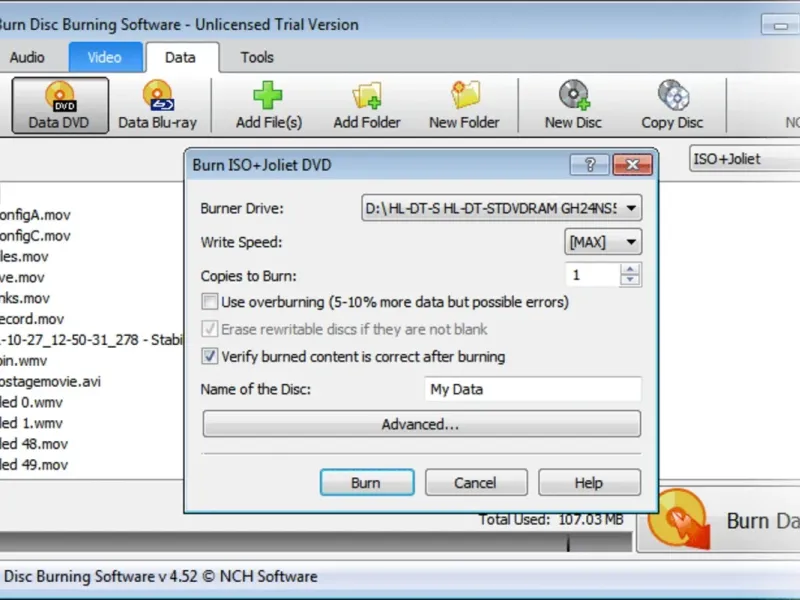Click the green plus Add File(s) icon

tap(268, 106)
